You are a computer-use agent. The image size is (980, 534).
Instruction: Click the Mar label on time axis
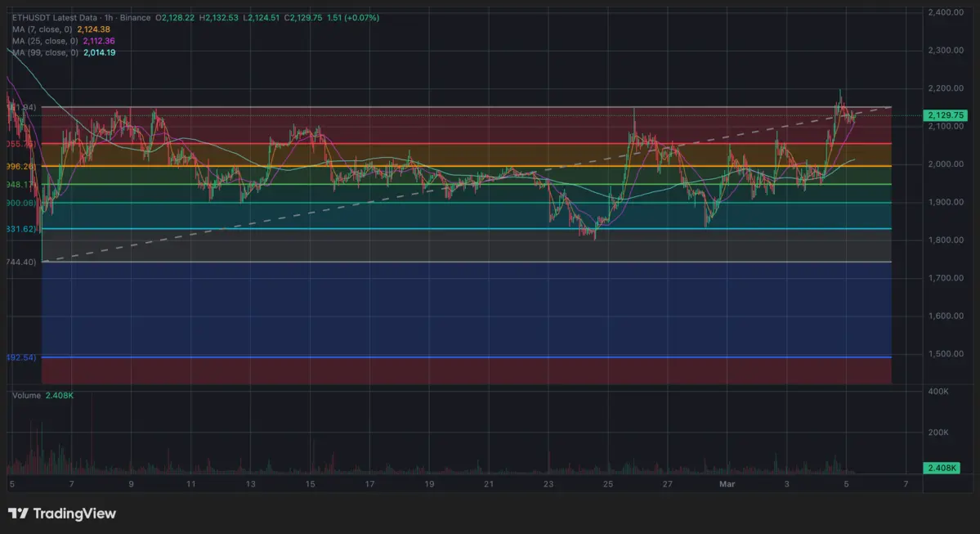[727, 485]
